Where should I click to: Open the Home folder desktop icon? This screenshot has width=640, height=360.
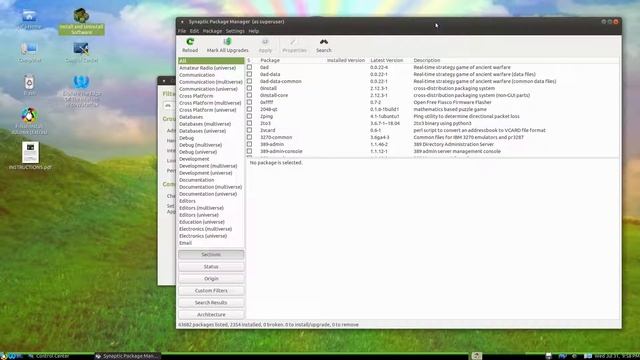[x=29, y=20]
